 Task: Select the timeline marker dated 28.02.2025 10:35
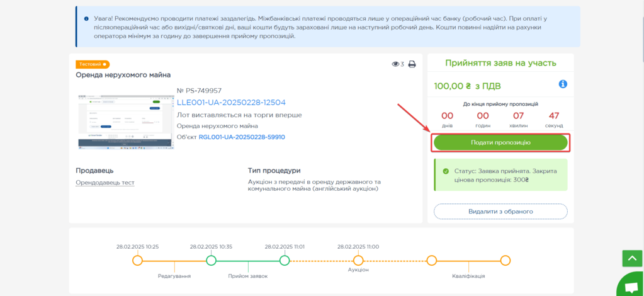point(212,260)
